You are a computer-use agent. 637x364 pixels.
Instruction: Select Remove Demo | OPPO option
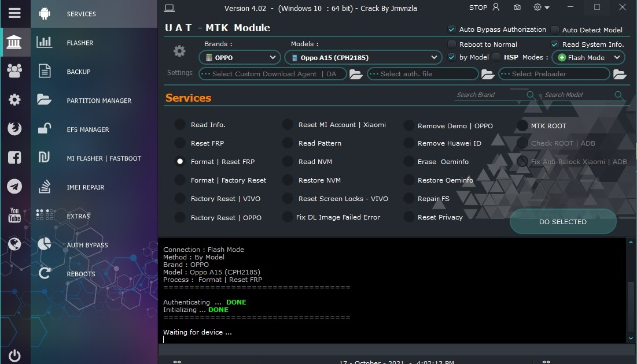click(x=408, y=126)
